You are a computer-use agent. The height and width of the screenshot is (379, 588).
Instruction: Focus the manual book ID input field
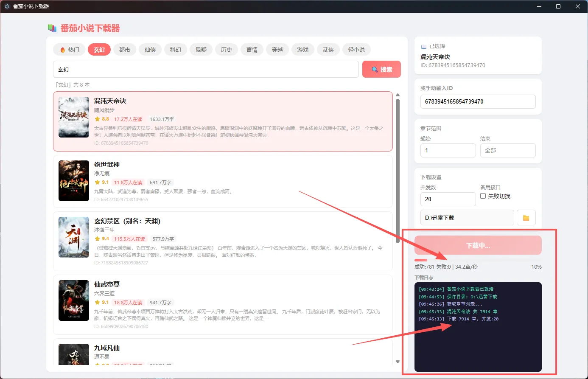478,102
